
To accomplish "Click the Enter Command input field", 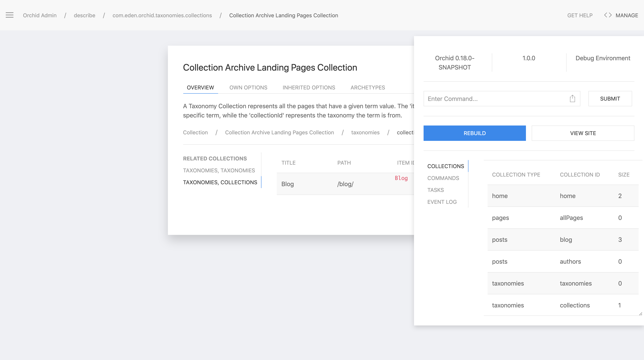I will tap(502, 99).
